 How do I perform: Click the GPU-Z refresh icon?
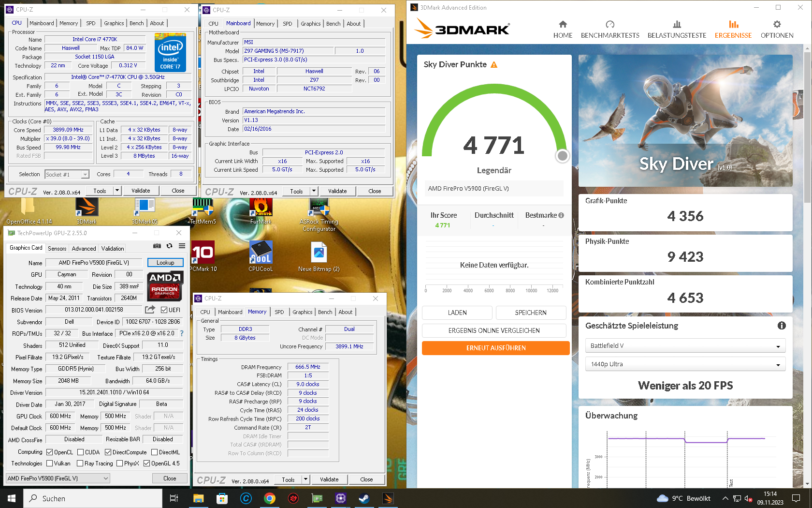pyautogui.click(x=170, y=246)
